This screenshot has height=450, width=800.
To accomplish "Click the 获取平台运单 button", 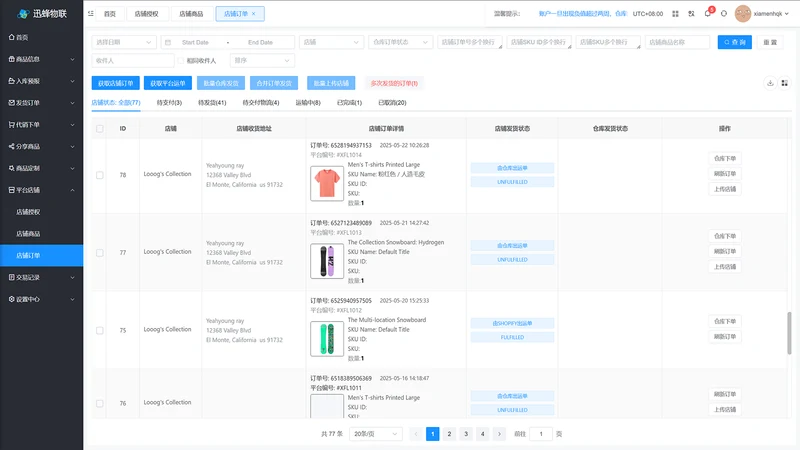I will (x=168, y=83).
